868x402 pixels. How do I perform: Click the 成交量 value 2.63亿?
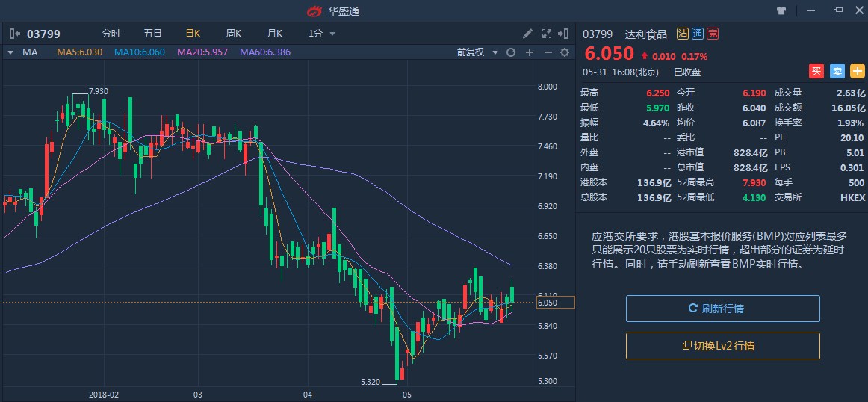[850, 93]
